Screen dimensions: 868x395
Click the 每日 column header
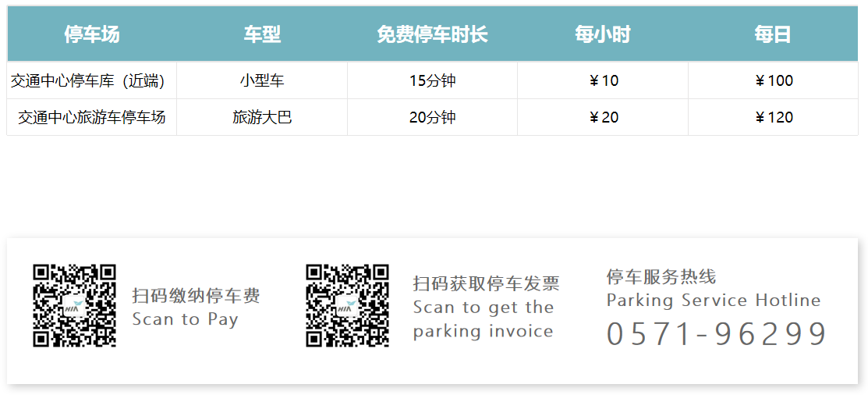click(x=773, y=34)
